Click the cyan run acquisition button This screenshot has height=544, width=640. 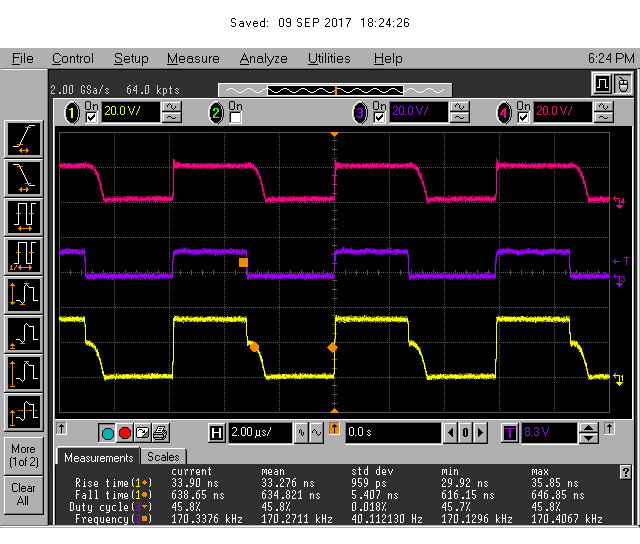(x=107, y=433)
